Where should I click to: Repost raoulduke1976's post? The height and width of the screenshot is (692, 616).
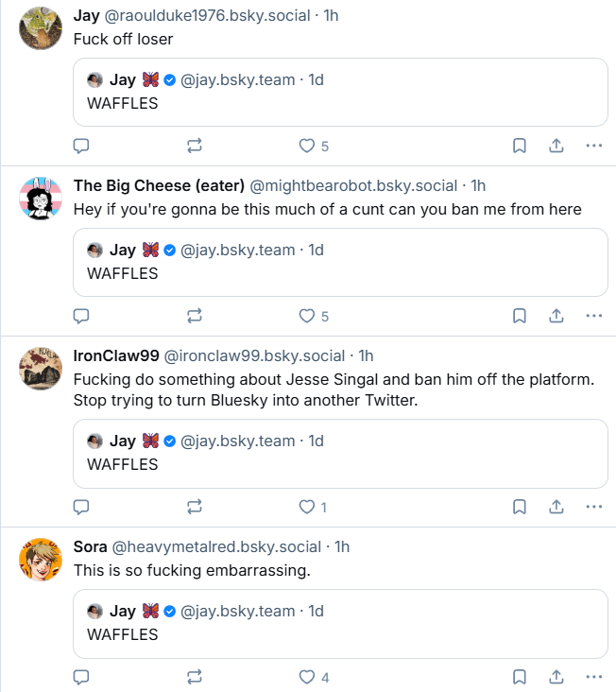coord(195,146)
